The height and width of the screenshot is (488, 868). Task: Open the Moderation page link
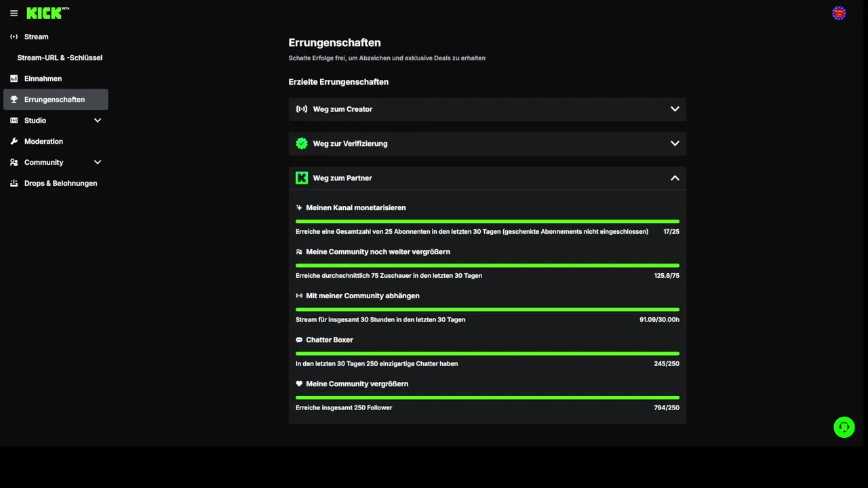(43, 142)
